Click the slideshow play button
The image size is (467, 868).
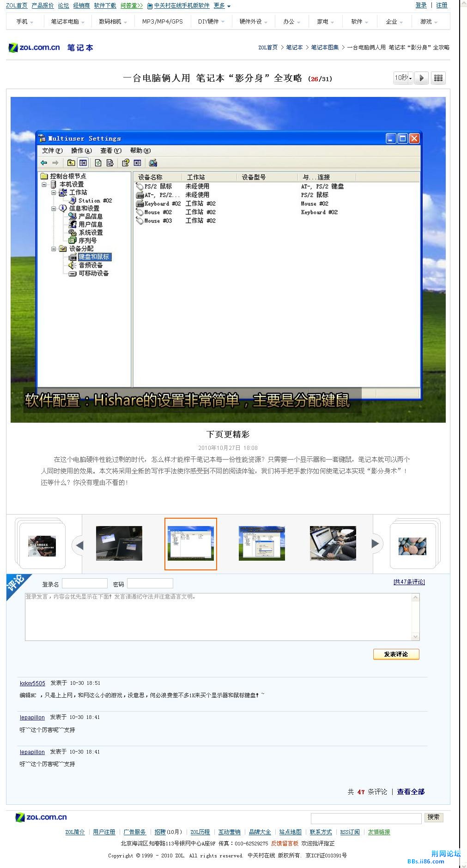click(421, 78)
